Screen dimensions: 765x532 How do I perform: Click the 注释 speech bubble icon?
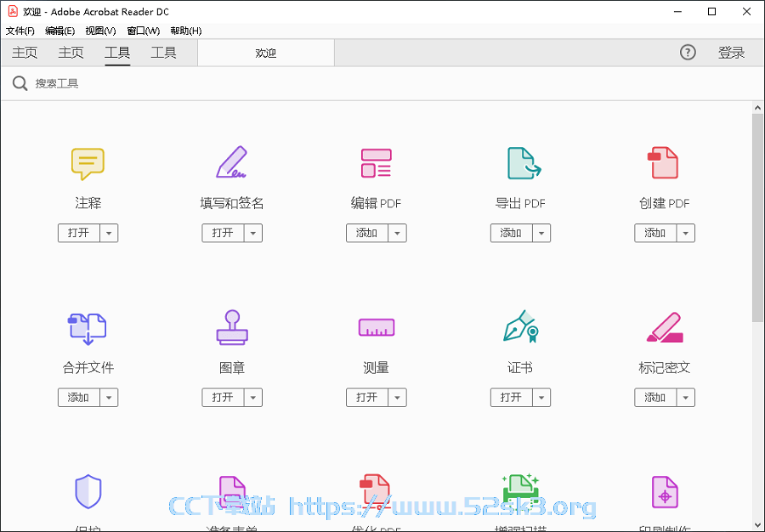click(x=88, y=164)
